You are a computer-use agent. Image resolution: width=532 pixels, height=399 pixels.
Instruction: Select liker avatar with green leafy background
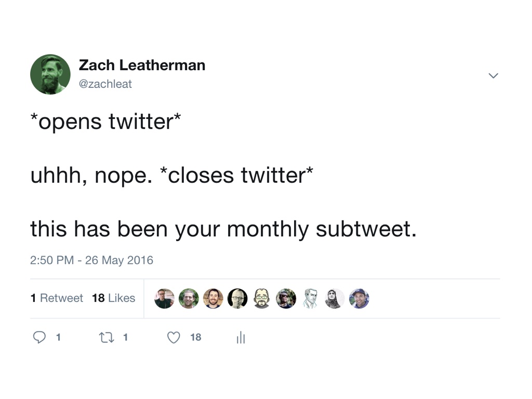tap(189, 299)
